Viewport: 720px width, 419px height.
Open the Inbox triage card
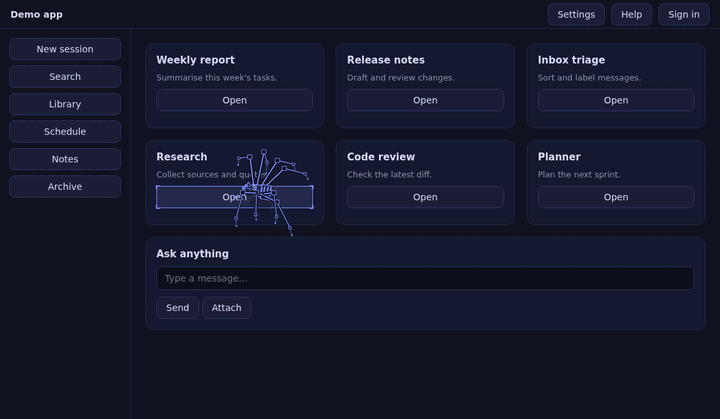click(616, 100)
